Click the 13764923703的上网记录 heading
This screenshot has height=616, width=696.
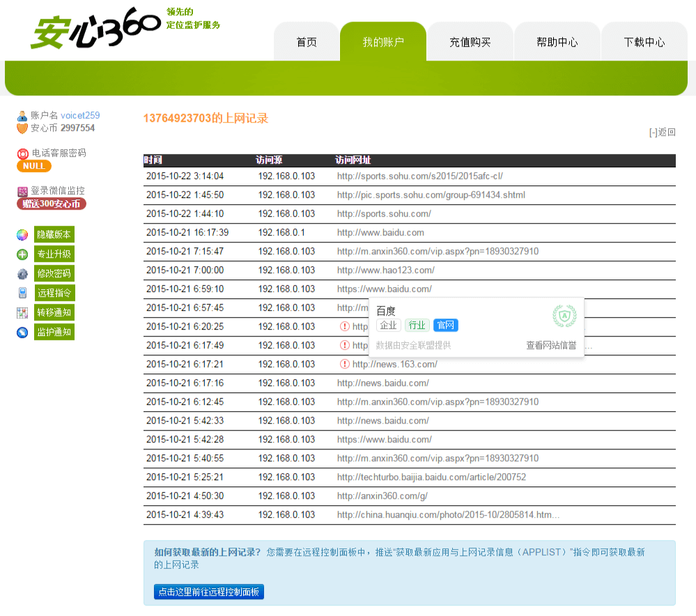point(206,118)
